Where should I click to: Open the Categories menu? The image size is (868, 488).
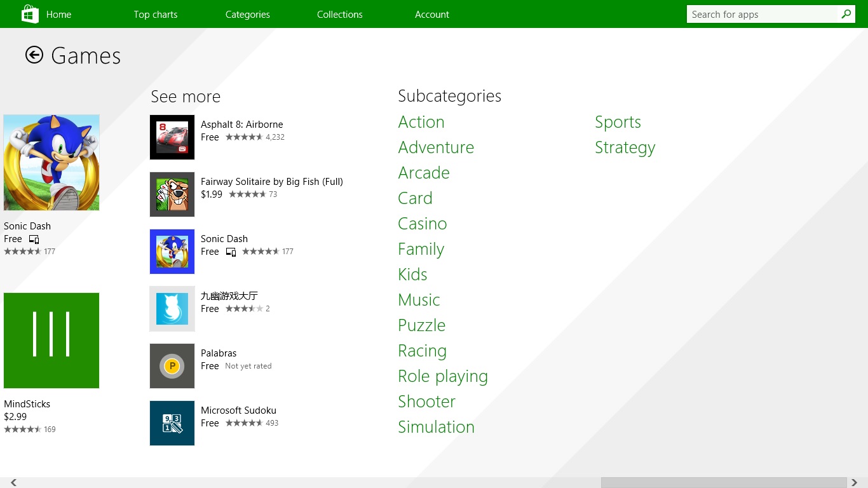coord(248,14)
